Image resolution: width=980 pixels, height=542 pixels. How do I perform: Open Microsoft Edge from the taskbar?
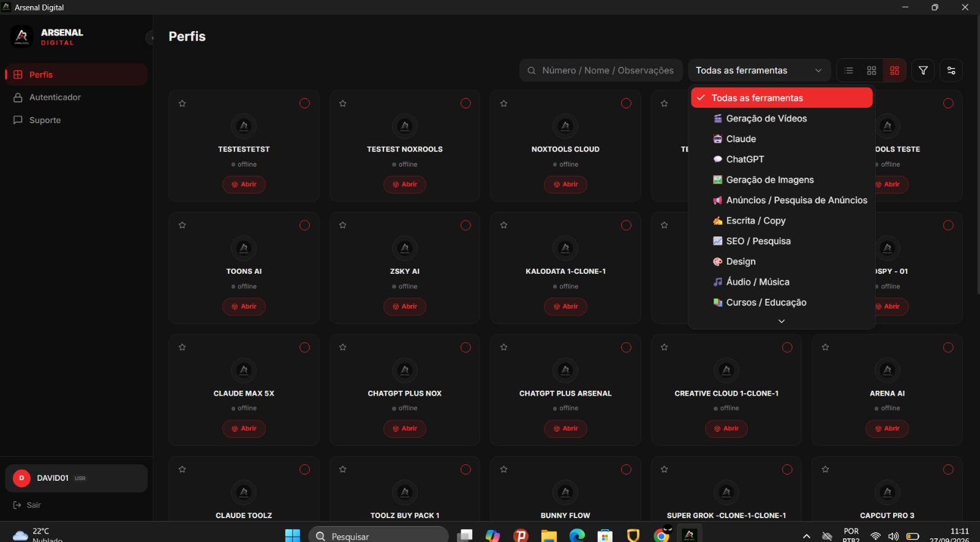click(577, 535)
